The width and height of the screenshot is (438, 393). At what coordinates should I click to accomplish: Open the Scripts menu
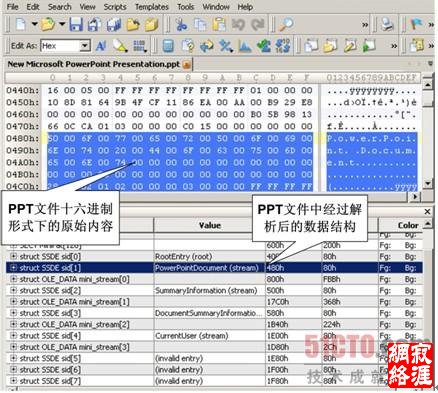115,7
